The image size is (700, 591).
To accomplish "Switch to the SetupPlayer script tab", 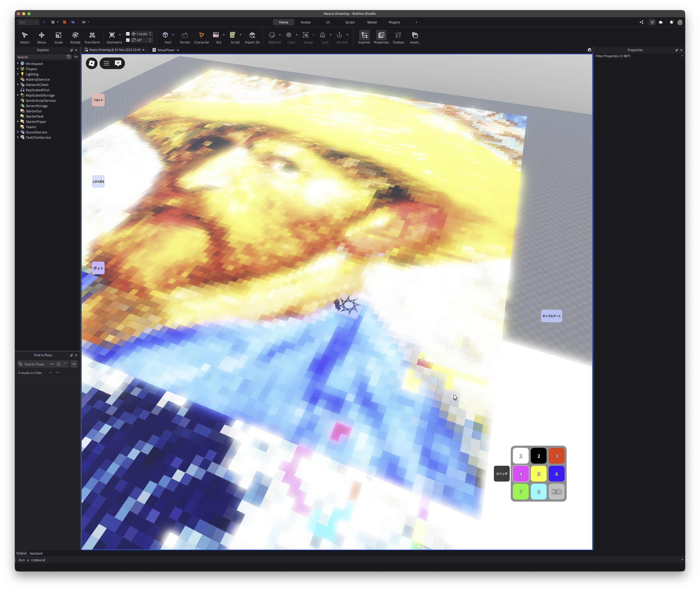I will 166,50.
